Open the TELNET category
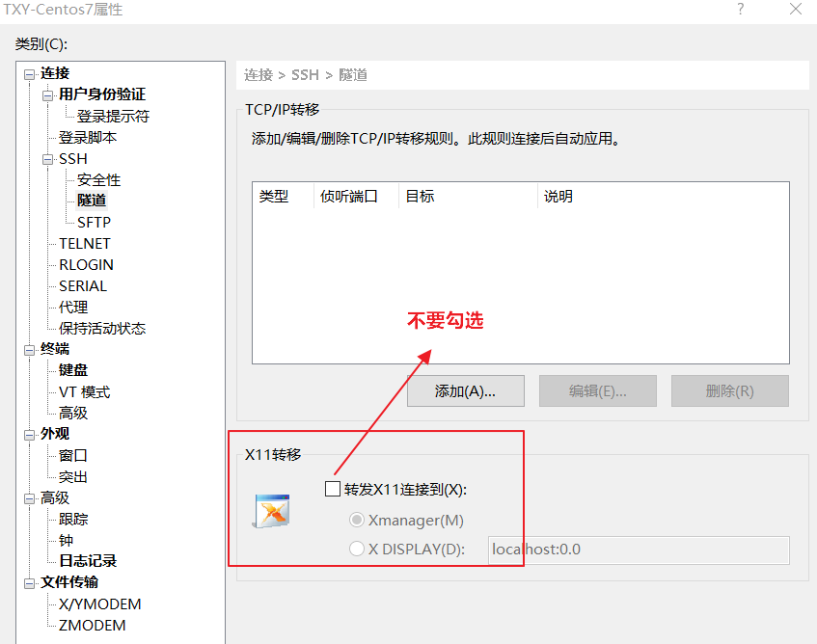Image resolution: width=817 pixels, height=644 pixels. coord(85,244)
